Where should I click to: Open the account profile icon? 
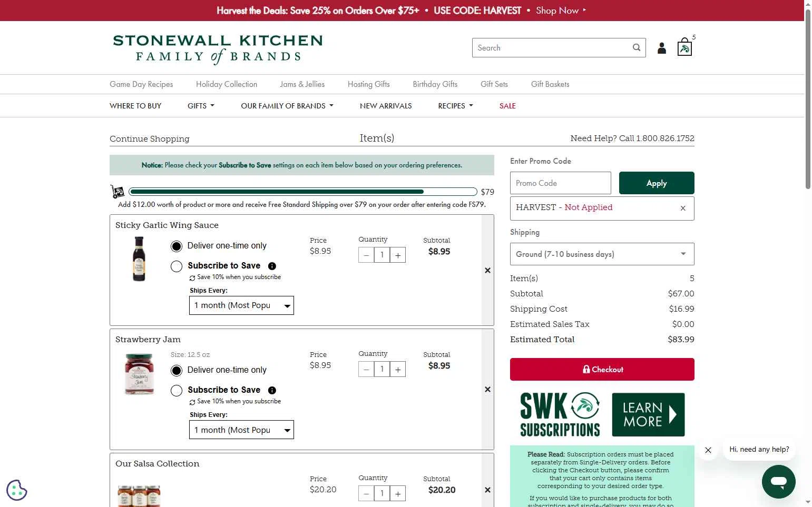tap(662, 48)
